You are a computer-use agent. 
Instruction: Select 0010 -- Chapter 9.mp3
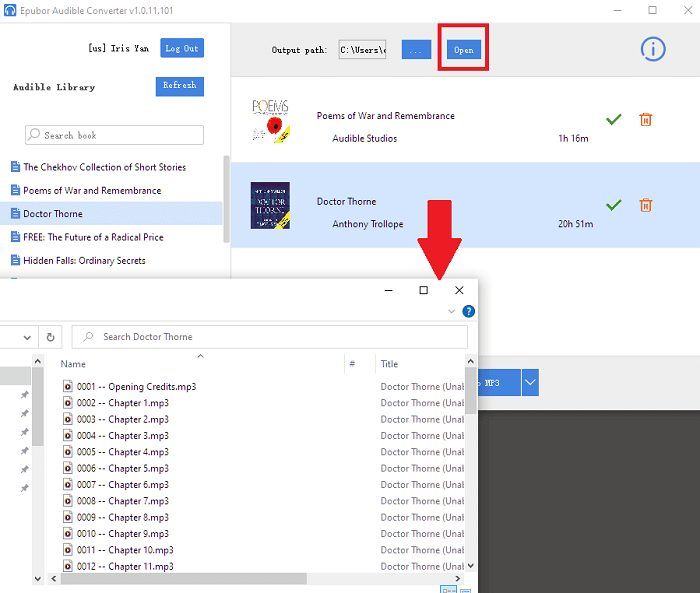point(123,534)
